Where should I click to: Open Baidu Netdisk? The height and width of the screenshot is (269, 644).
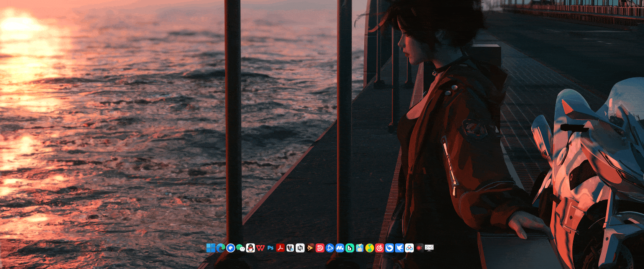point(410,248)
